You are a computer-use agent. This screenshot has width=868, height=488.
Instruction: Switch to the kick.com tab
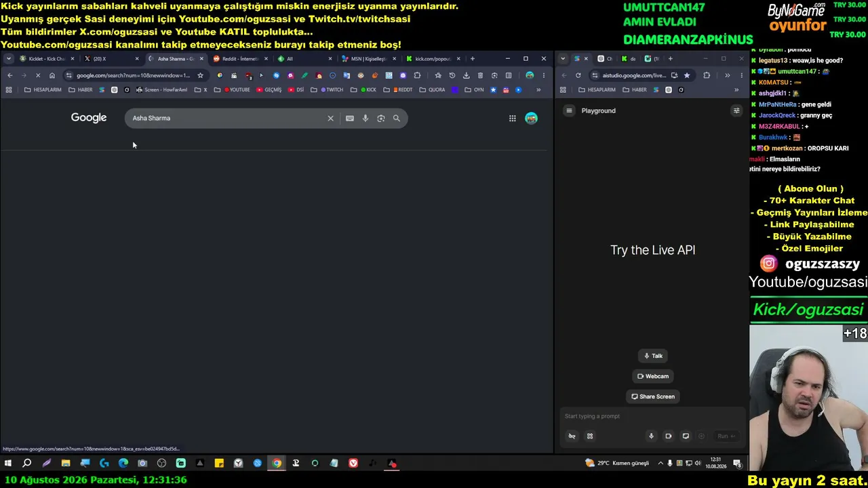(433, 58)
